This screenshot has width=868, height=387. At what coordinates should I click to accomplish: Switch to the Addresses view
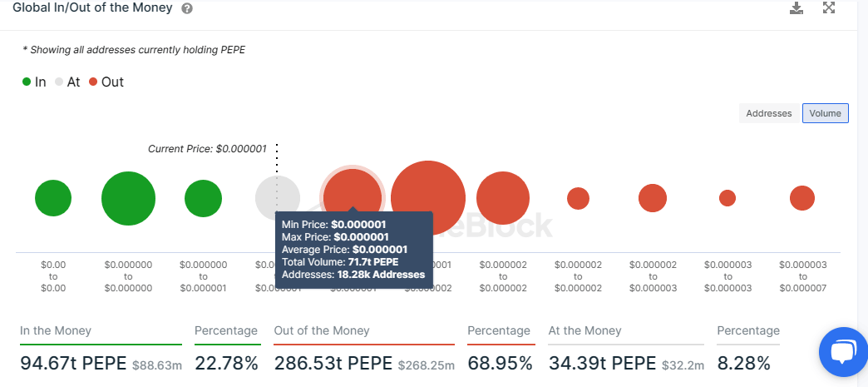coord(769,113)
